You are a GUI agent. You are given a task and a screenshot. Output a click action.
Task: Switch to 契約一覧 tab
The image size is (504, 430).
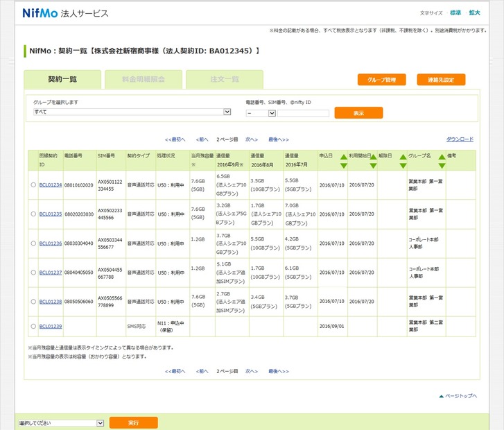pos(62,80)
